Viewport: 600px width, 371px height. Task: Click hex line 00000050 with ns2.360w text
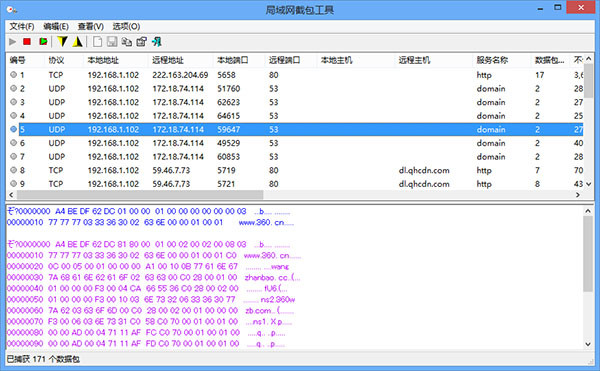tap(151, 299)
